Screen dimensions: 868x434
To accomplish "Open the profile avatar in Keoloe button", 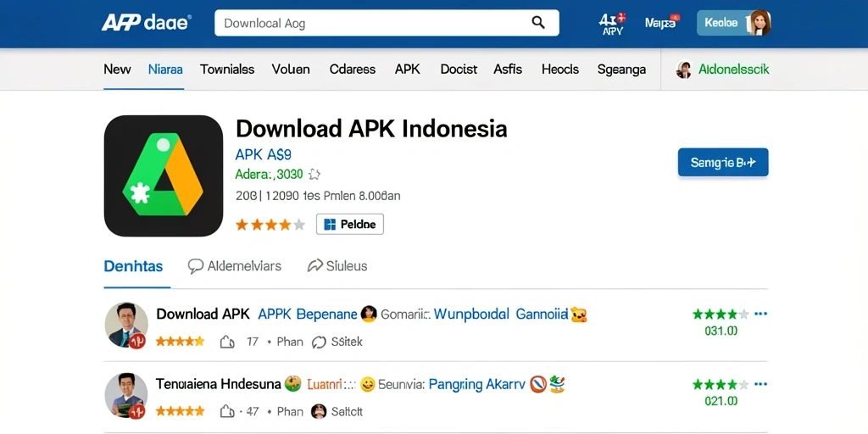I will click(760, 23).
